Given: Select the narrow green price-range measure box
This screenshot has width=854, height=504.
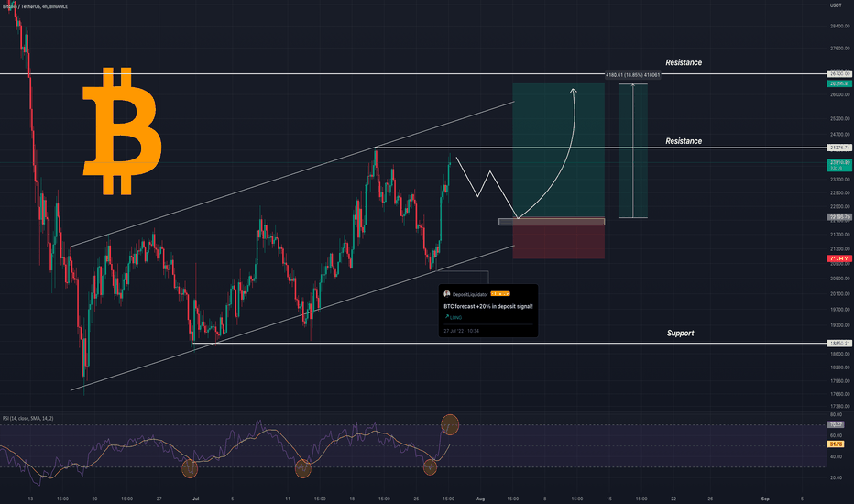Looking at the screenshot, I should (633, 151).
